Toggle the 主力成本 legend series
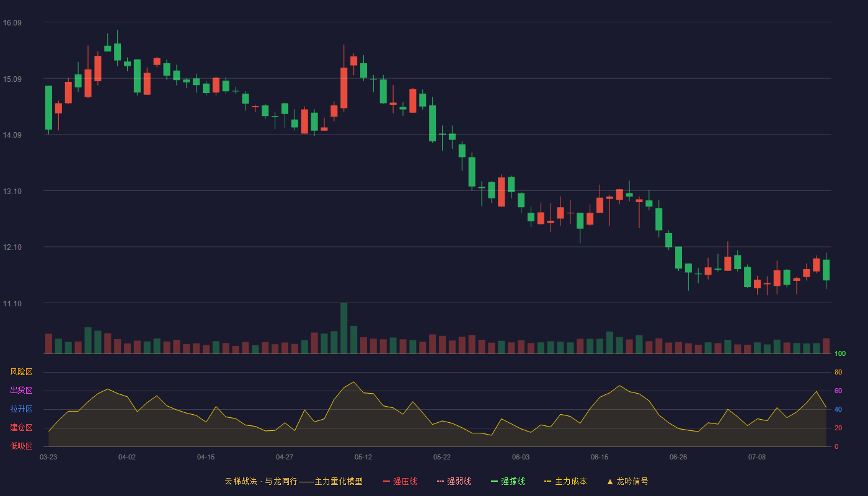Screen dimensions: 868x496 [565, 481]
